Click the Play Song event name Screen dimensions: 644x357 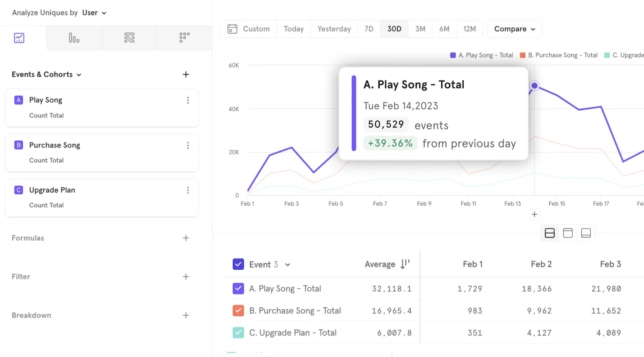[46, 100]
